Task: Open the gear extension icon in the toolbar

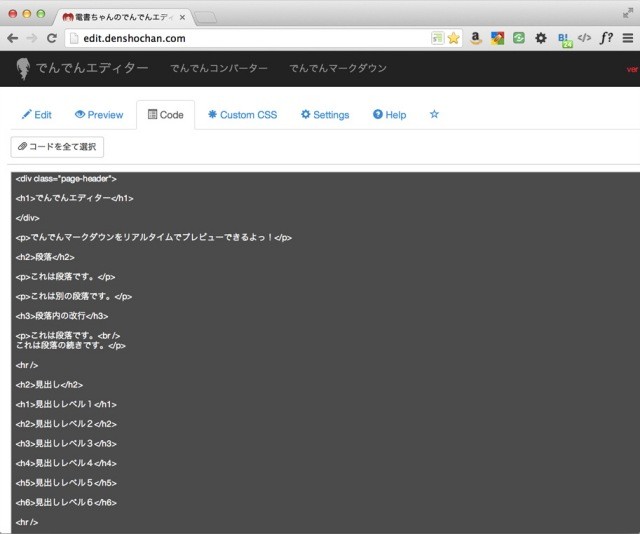Action: pos(541,38)
